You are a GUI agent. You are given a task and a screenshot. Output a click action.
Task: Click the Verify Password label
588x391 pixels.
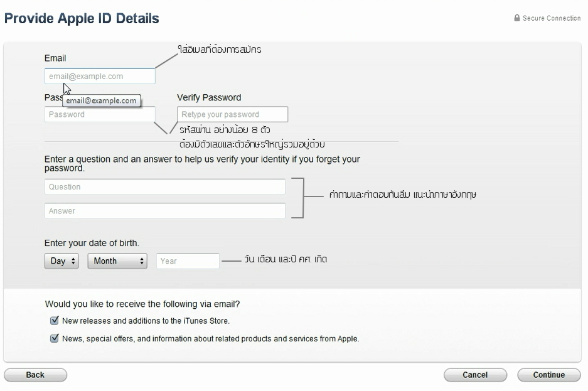[209, 97]
